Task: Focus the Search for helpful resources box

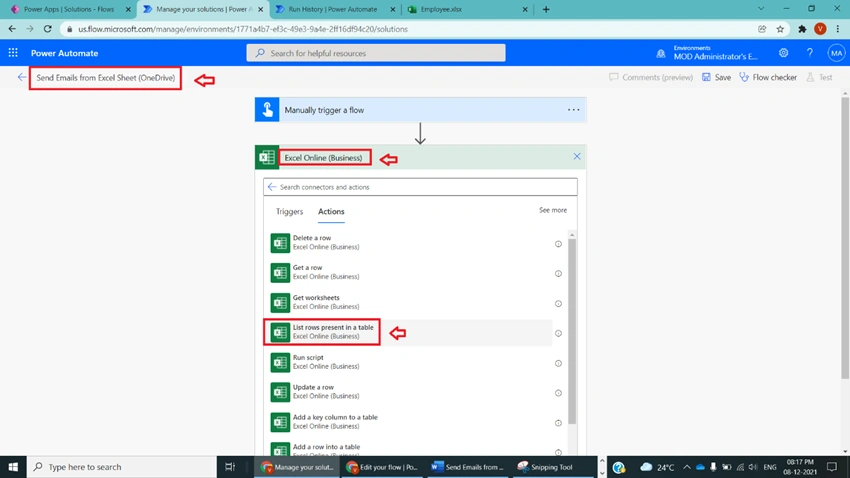Action: tap(376, 53)
